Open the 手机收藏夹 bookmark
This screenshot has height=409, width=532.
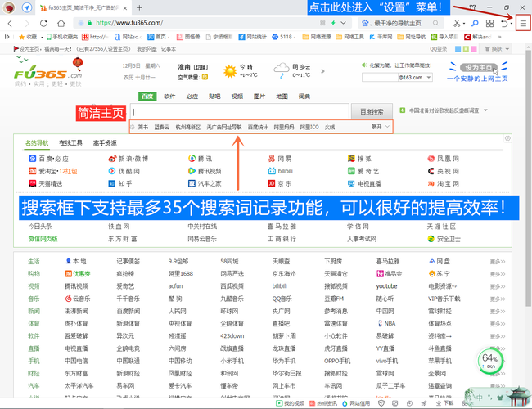coord(62,37)
